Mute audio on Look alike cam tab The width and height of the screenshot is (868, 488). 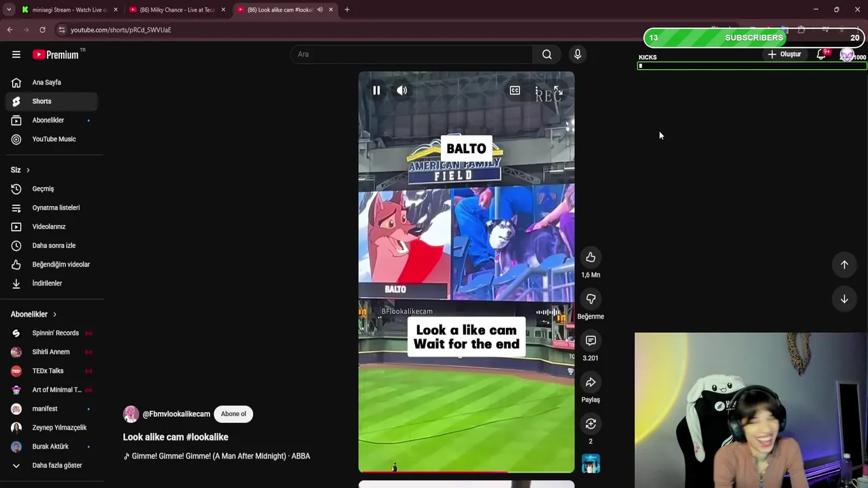point(320,9)
